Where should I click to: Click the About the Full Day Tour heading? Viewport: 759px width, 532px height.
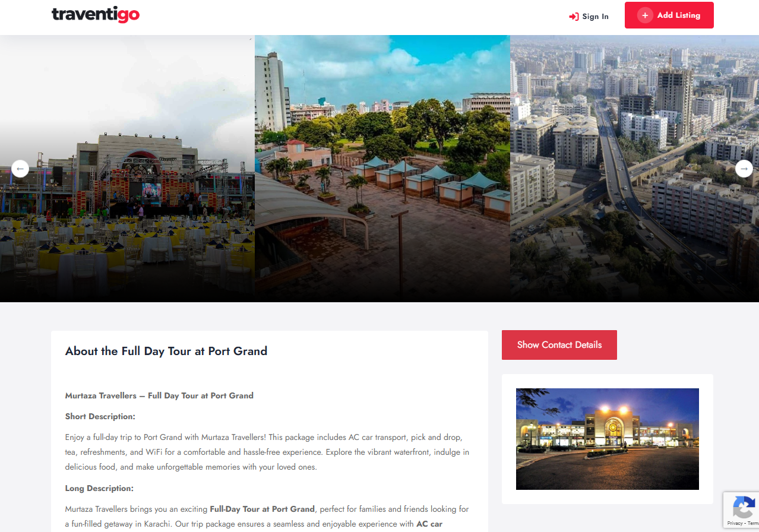(x=166, y=351)
